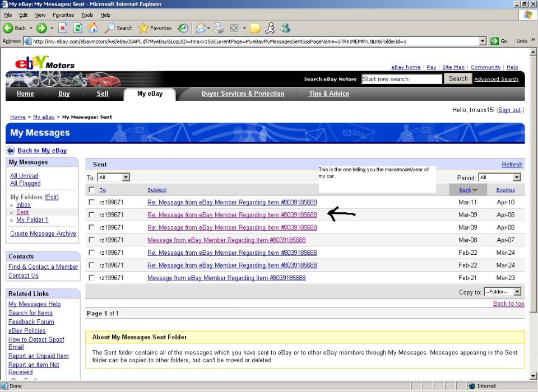
Task: Click the Refresh page toolbar icon
Action: pyautogui.click(x=78, y=28)
